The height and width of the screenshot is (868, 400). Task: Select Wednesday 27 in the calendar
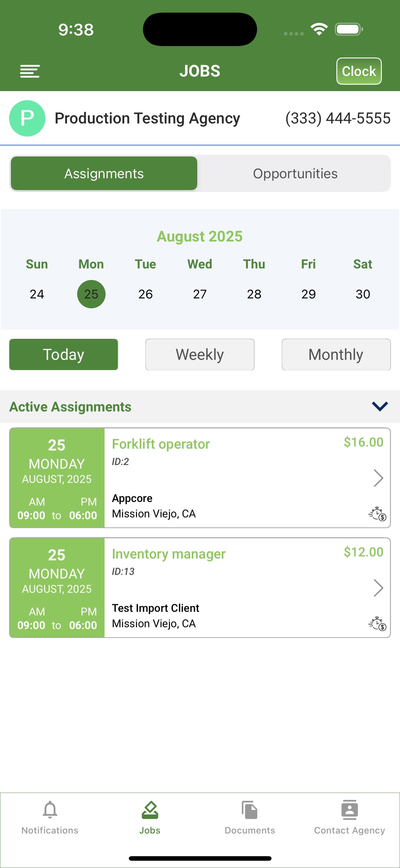coord(200,294)
